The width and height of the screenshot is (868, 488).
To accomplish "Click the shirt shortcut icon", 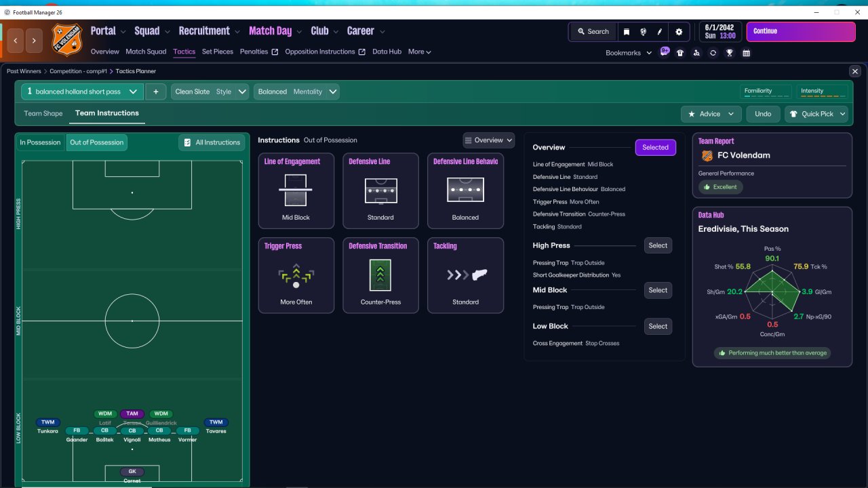I will pos(680,53).
